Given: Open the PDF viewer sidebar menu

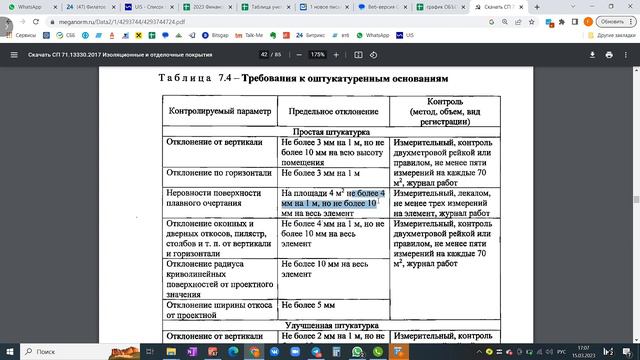Looking at the screenshot, I should pyautogui.click(x=14, y=55).
